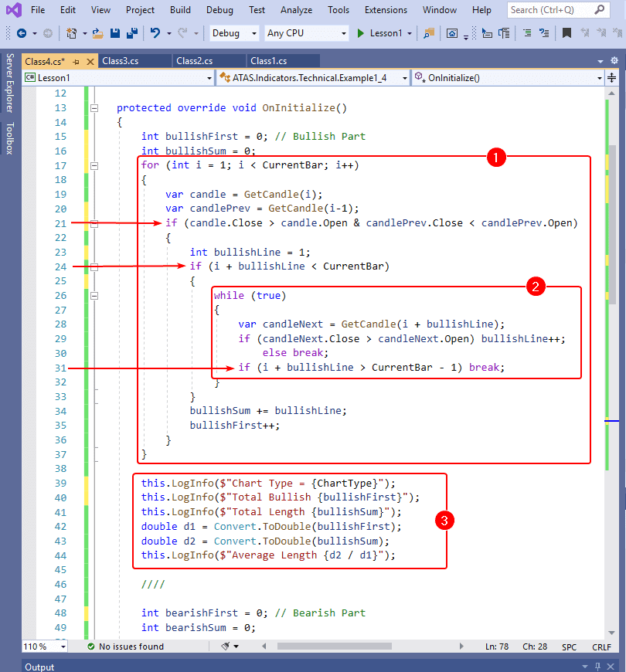Click the New Project toolbar icon

[x=70, y=34]
